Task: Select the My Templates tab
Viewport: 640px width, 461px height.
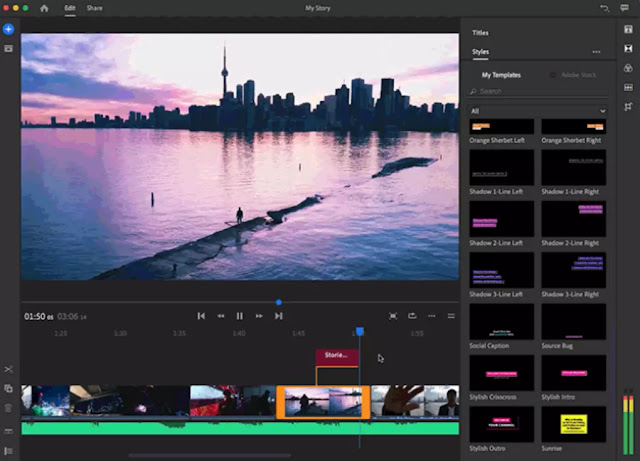Action: [501, 75]
